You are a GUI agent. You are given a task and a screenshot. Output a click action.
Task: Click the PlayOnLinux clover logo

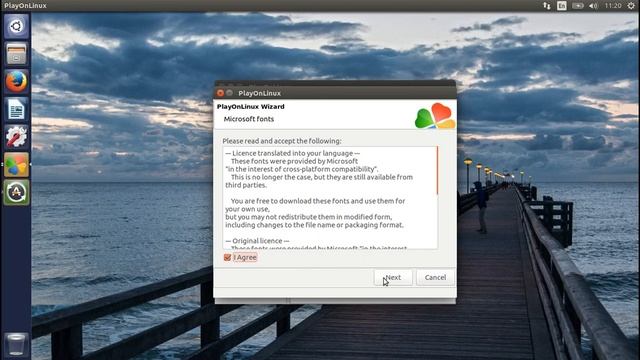(435, 116)
